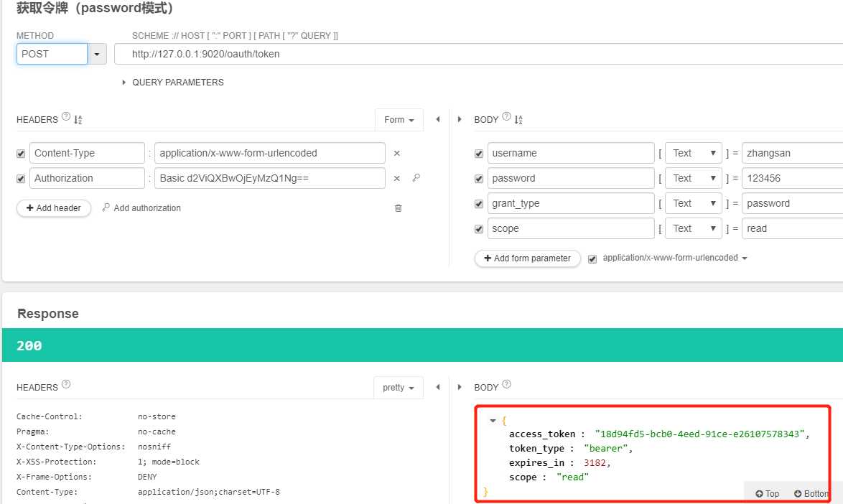The width and height of the screenshot is (843, 504).
Task: Click the read value field
Action: (793, 229)
